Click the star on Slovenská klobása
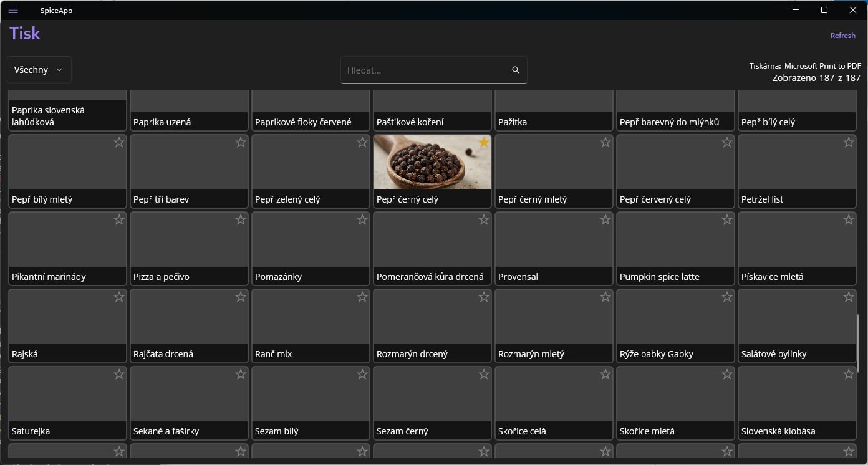 tap(848, 375)
